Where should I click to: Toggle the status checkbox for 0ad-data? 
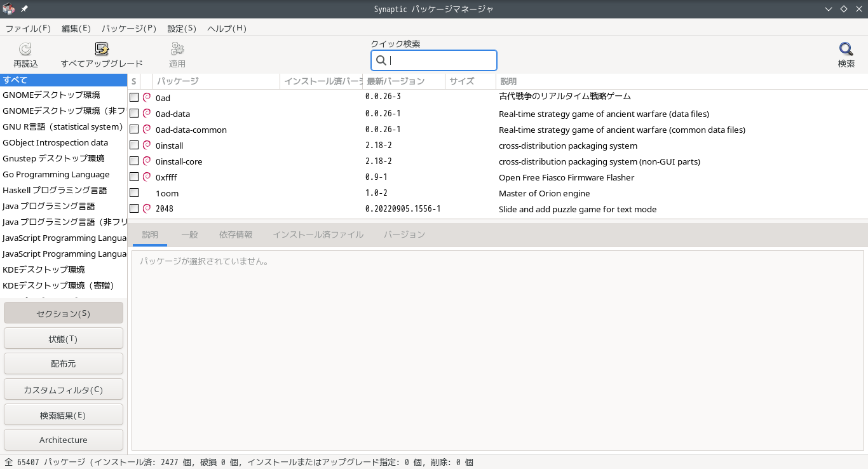(x=134, y=113)
